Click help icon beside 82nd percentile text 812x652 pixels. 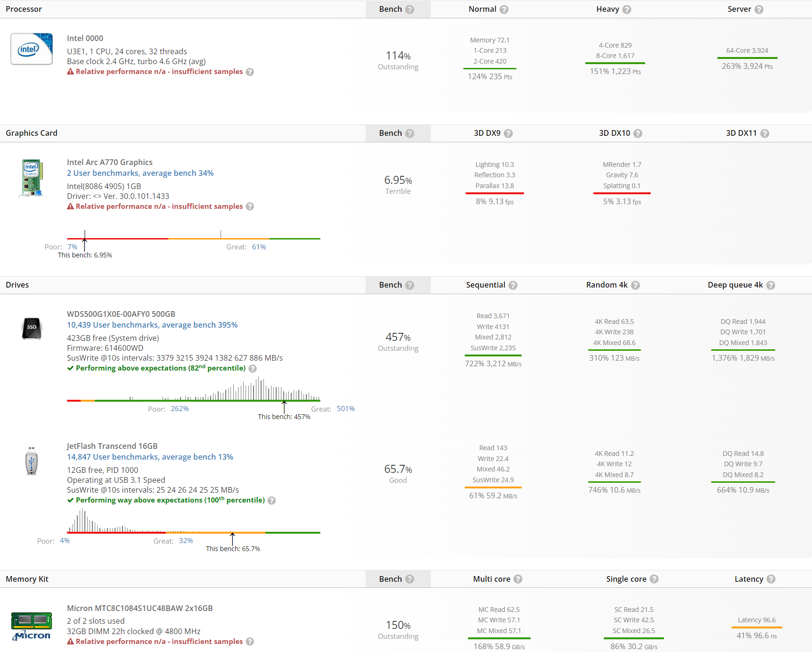pos(253,369)
